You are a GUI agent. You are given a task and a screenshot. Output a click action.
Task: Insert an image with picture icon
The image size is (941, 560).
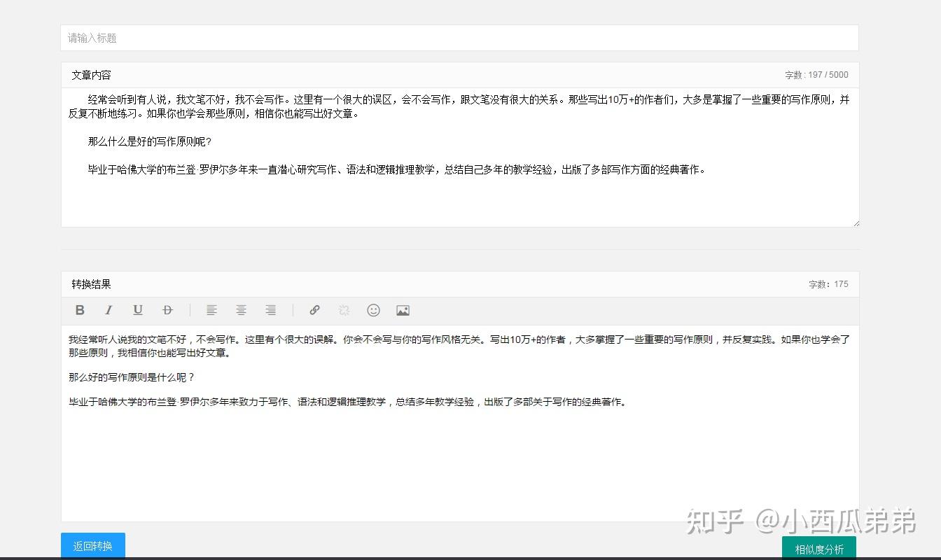click(x=403, y=310)
